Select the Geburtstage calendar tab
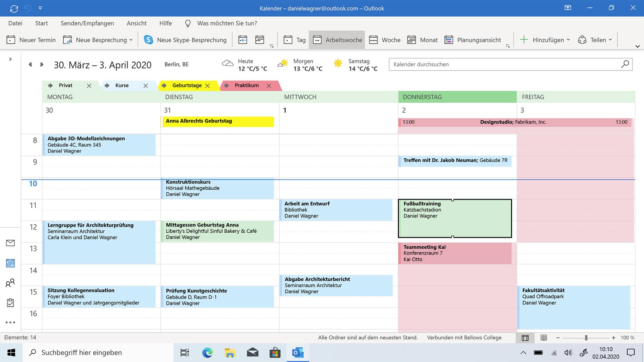Image resolution: width=644 pixels, height=362 pixels. tap(187, 85)
